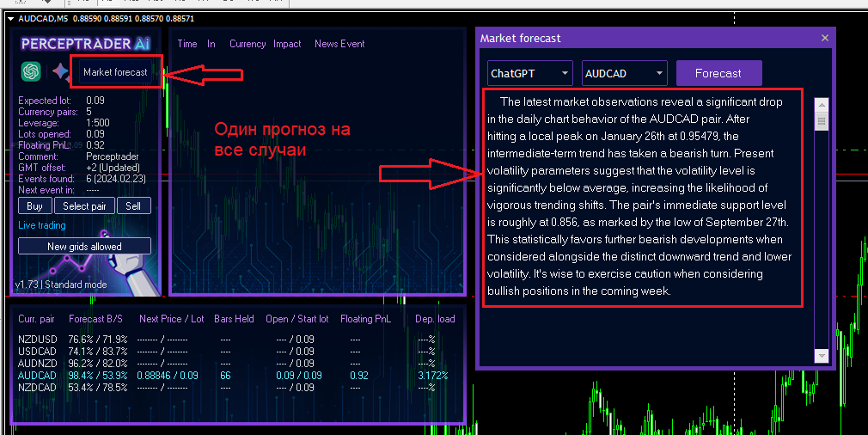Click the 3.172% deposit load value
The height and width of the screenshot is (435, 868).
click(433, 375)
